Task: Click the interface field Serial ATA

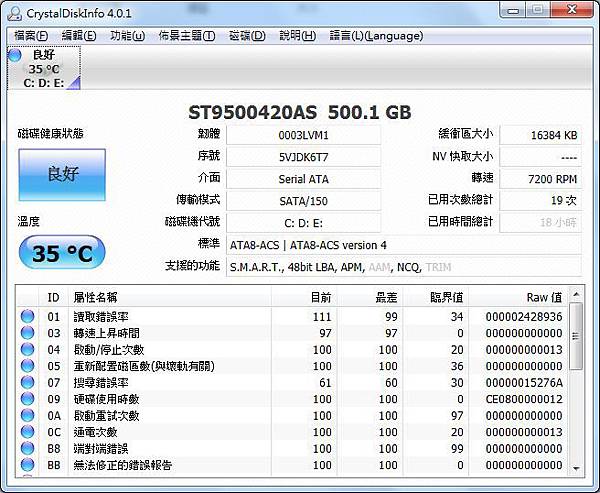Action: tap(303, 179)
